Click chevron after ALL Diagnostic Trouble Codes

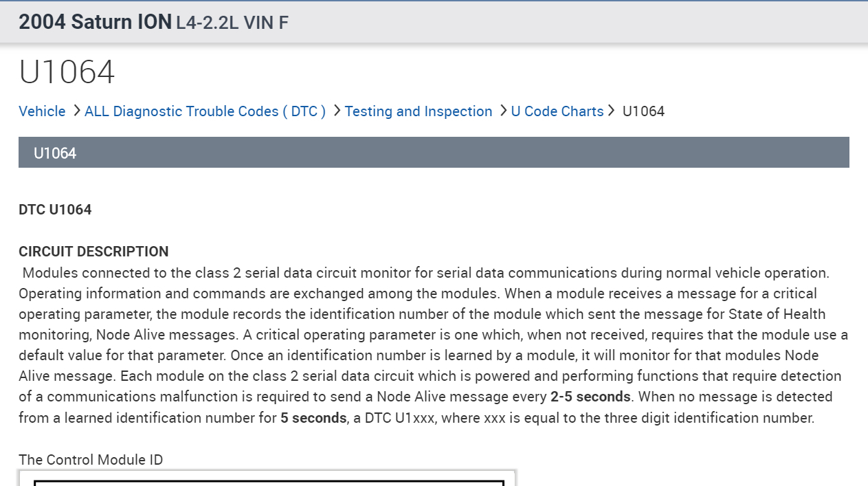(x=336, y=111)
